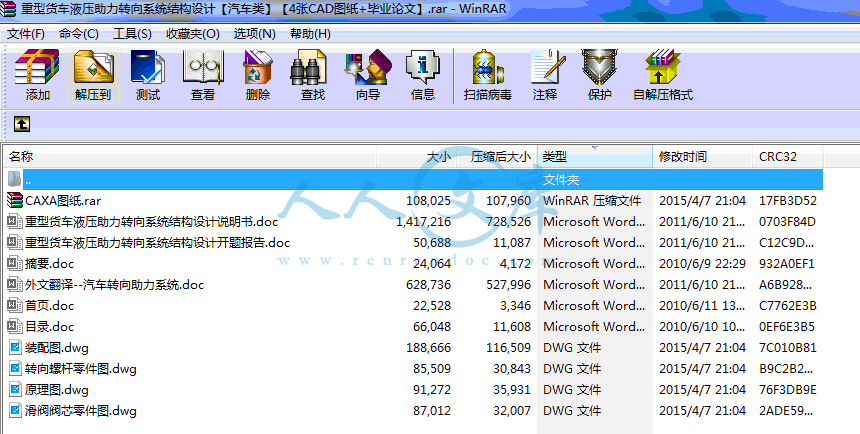860x434 pixels.
Task: Select the 首页.doc file name
Action: click(49, 306)
